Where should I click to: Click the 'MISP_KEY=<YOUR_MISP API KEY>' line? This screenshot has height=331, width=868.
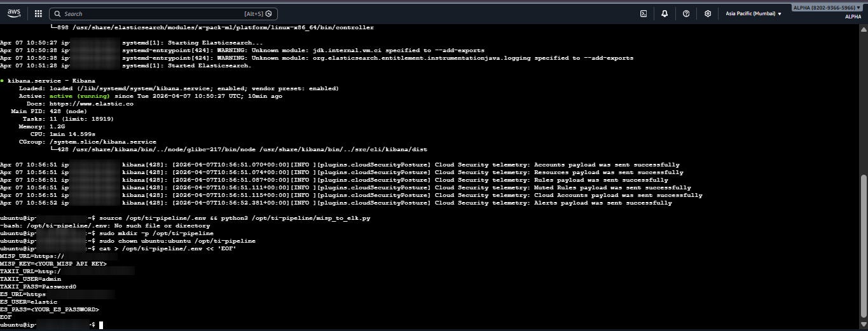pos(53,264)
